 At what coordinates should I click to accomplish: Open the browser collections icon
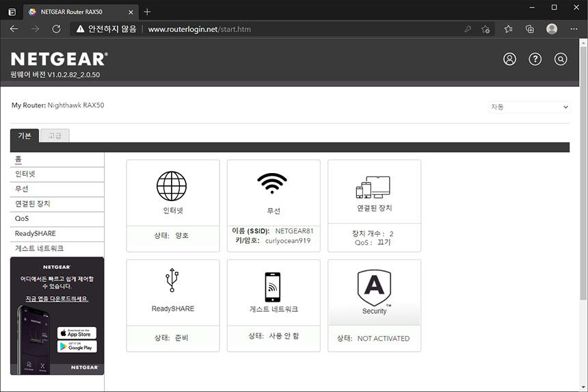pyautogui.click(x=529, y=29)
